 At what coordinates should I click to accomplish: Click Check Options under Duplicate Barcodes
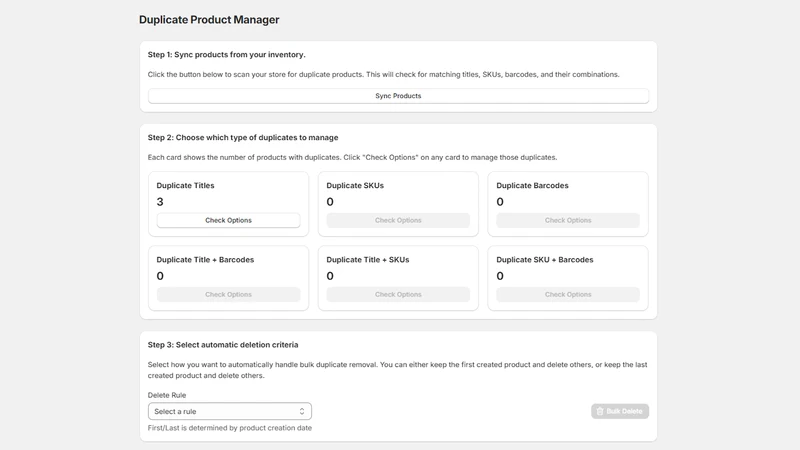pyautogui.click(x=568, y=220)
